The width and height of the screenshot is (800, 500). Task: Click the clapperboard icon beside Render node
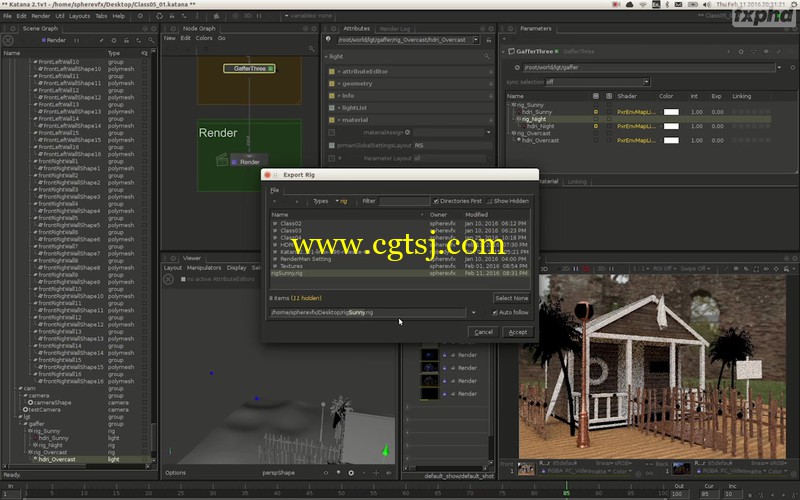point(221,160)
